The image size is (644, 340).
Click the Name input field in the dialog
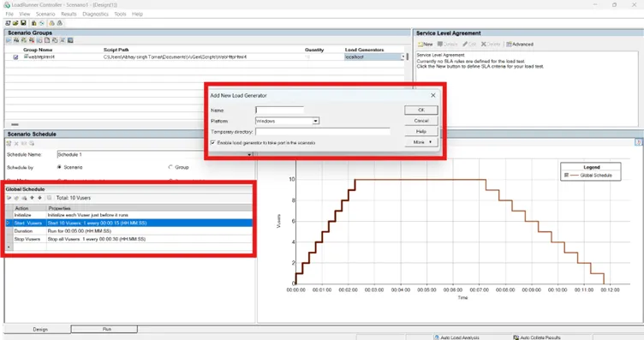pos(280,110)
